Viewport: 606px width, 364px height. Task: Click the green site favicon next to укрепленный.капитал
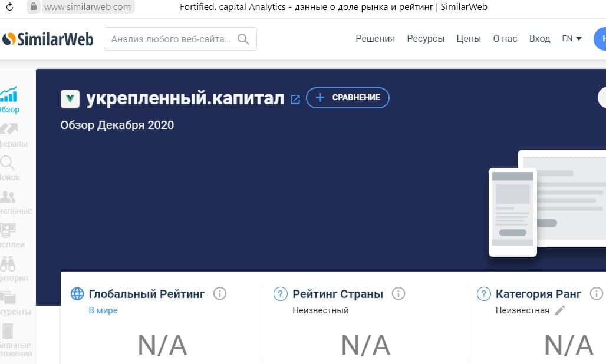70,99
